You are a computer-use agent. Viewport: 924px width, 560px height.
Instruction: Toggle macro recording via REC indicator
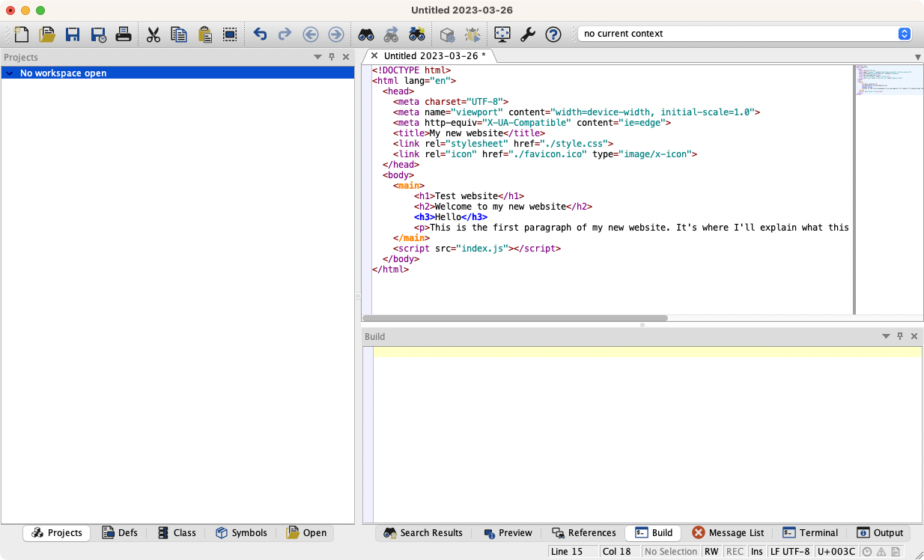735,552
